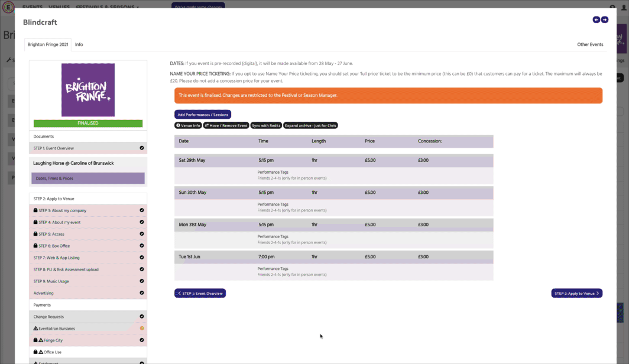Click the checkmark icon on STEP 6: Box Office row
Screen dimensions: 629x364
coord(142,245)
